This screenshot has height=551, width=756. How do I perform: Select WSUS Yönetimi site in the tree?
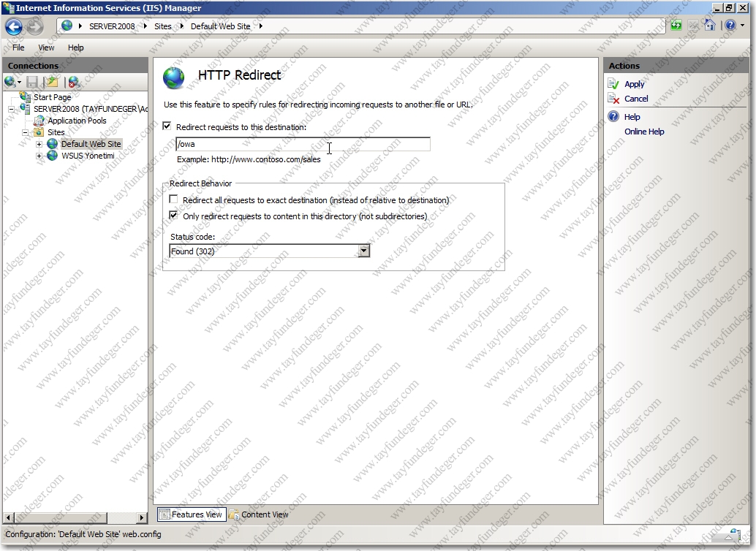point(88,156)
